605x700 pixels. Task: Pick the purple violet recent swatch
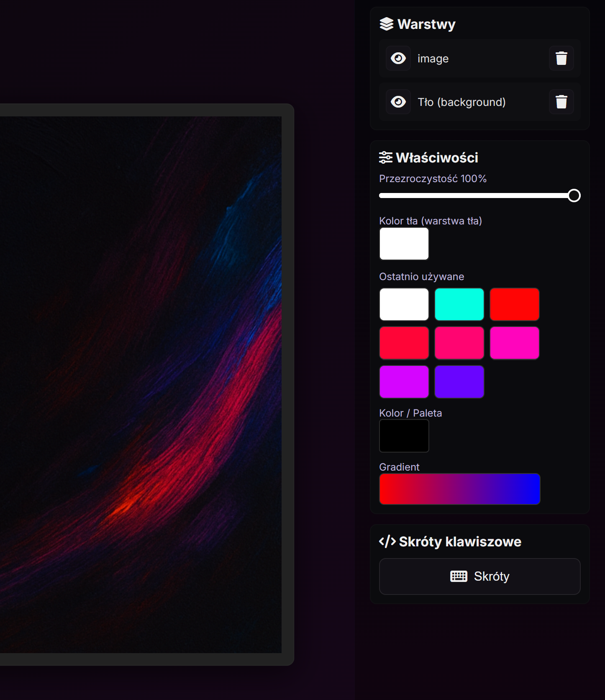click(404, 381)
